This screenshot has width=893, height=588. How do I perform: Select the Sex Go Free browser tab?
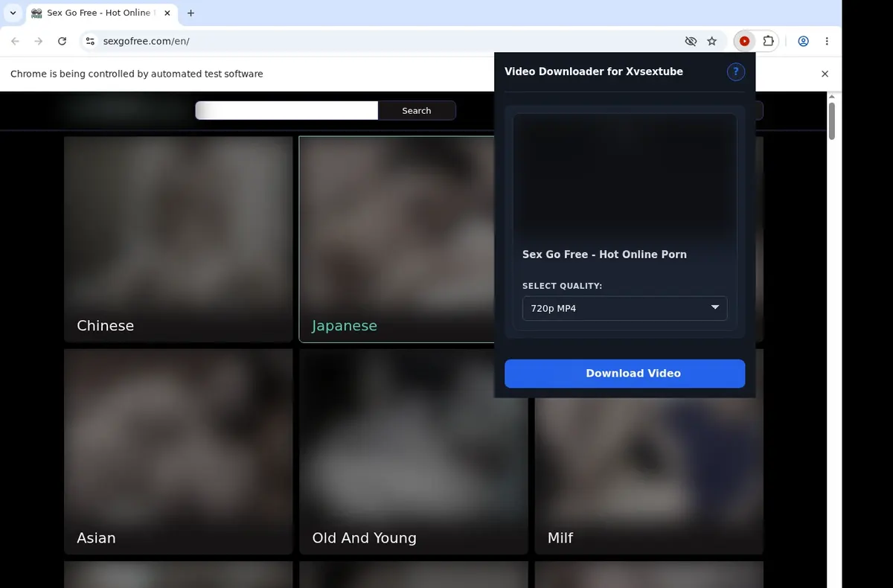coord(101,13)
